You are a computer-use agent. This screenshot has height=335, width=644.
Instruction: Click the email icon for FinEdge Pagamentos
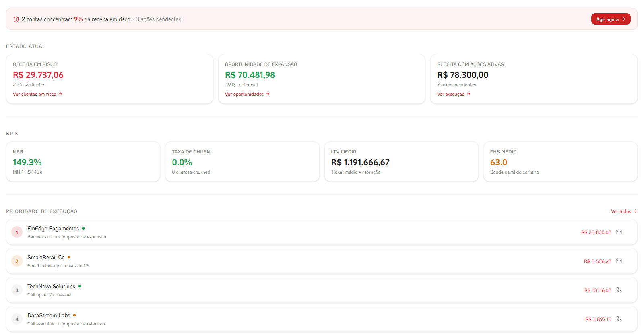619,232
